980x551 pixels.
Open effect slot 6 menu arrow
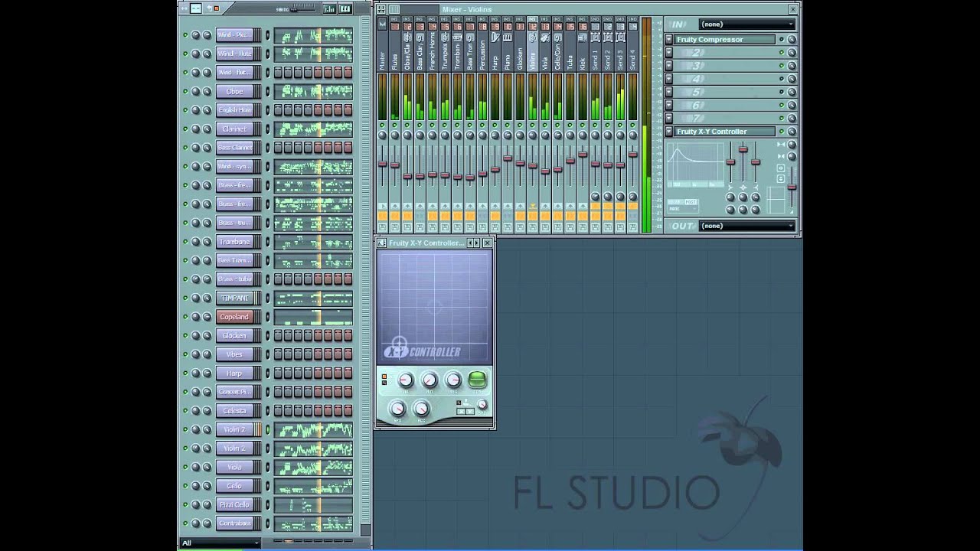click(x=668, y=105)
